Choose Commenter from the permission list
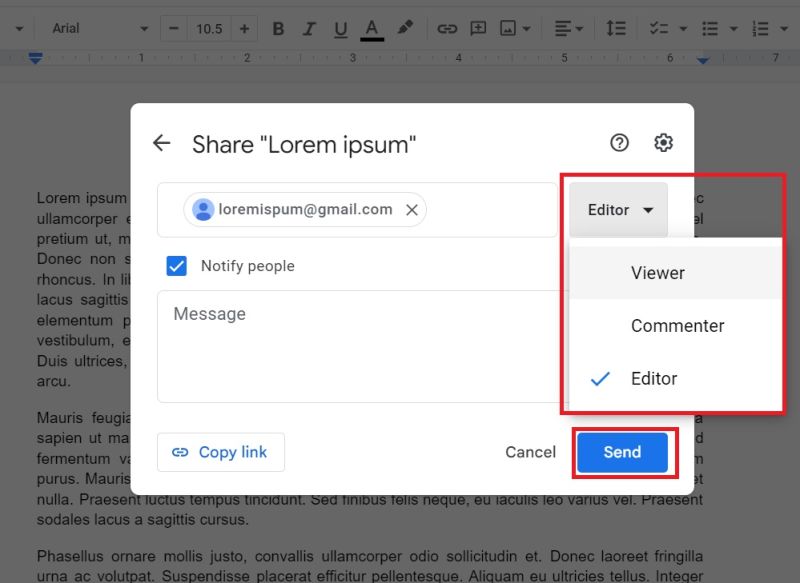Viewport: 800px width, 583px height. [x=677, y=325]
